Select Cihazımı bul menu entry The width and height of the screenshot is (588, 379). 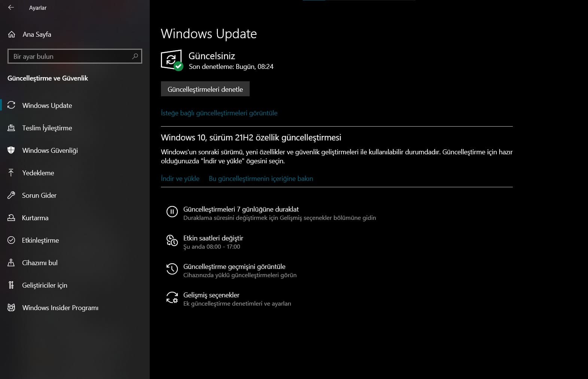point(40,263)
